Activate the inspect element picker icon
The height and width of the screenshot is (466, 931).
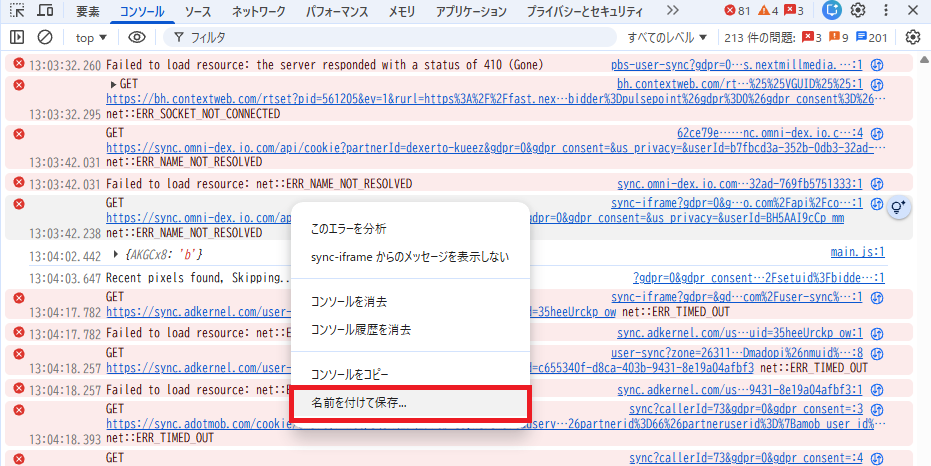[17, 11]
